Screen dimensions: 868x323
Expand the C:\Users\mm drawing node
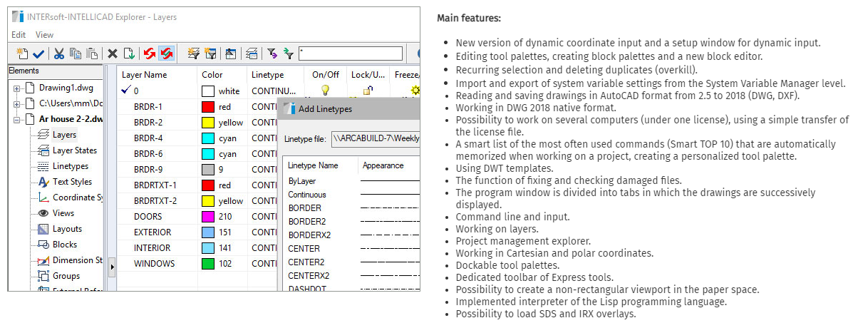click(16, 104)
